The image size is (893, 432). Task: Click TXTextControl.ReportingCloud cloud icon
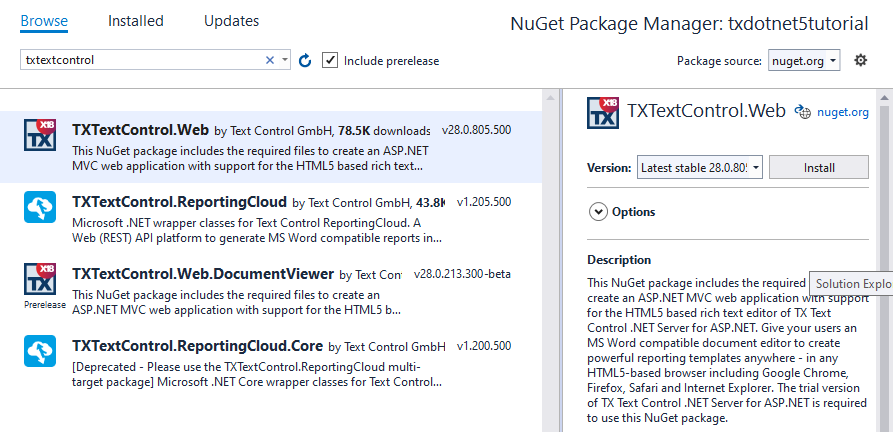click(40, 207)
